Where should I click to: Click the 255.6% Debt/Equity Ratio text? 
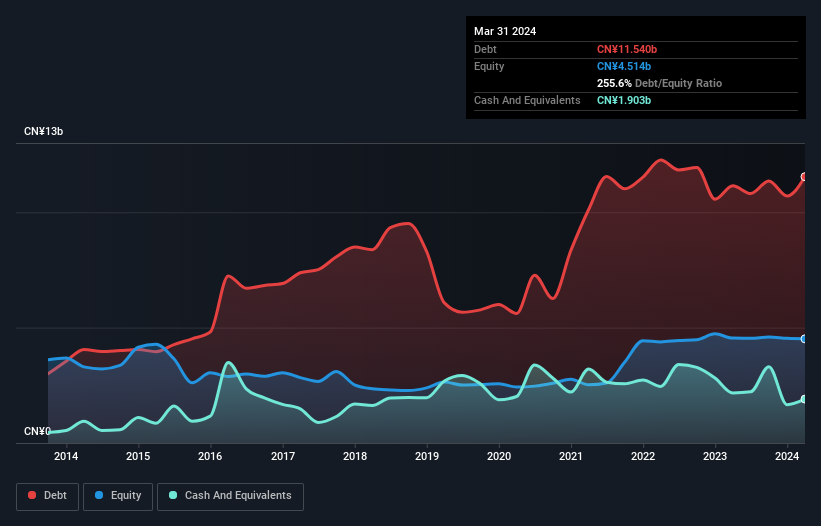pos(659,83)
